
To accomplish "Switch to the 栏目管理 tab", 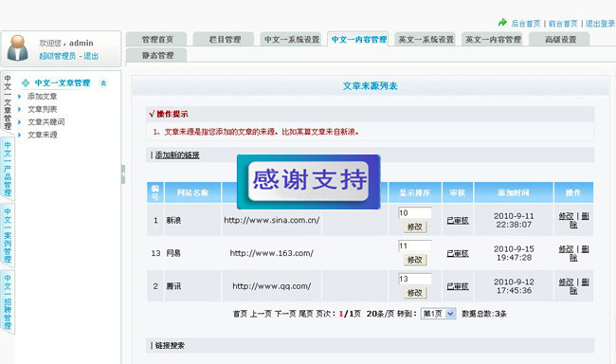I will coord(225,39).
